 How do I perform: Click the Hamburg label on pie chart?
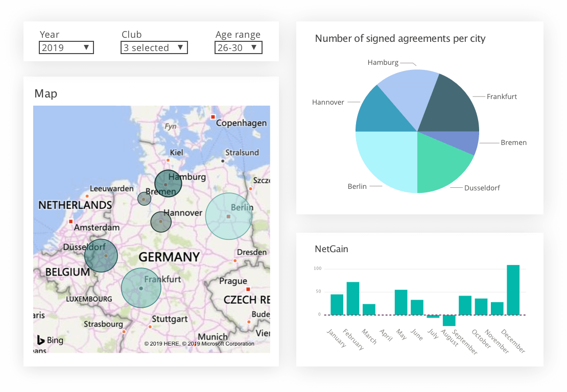383,62
